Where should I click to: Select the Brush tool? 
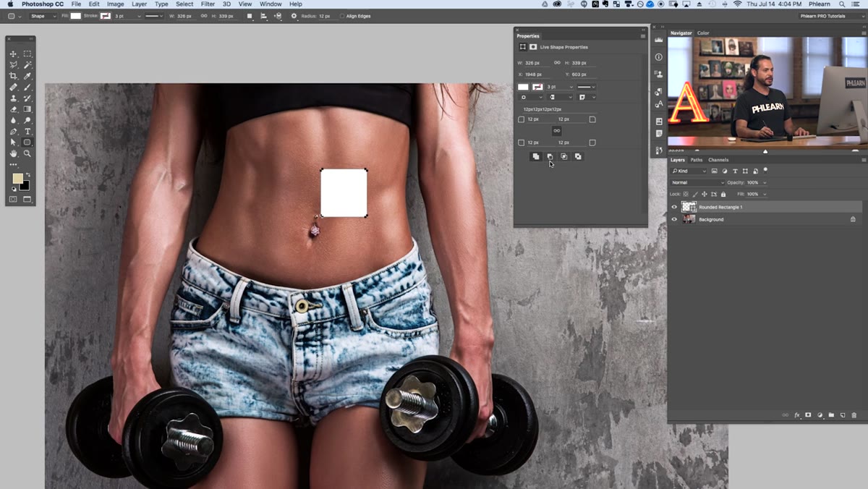[27, 87]
